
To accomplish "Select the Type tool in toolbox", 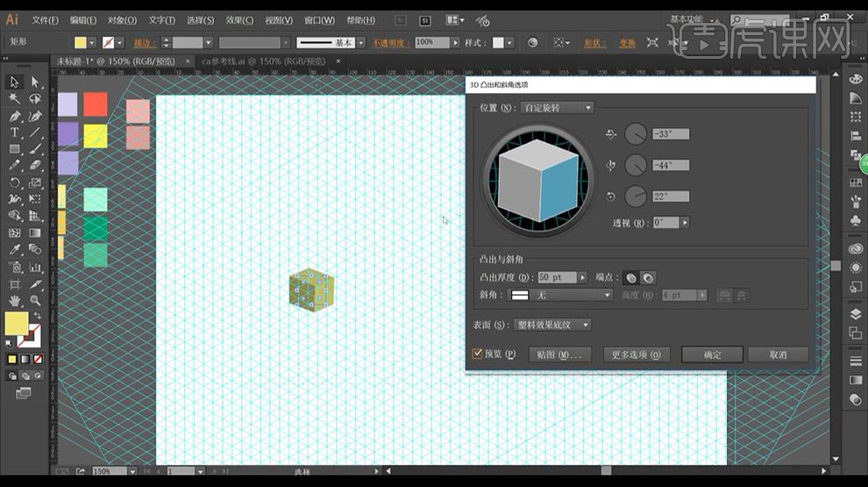I will [x=15, y=132].
